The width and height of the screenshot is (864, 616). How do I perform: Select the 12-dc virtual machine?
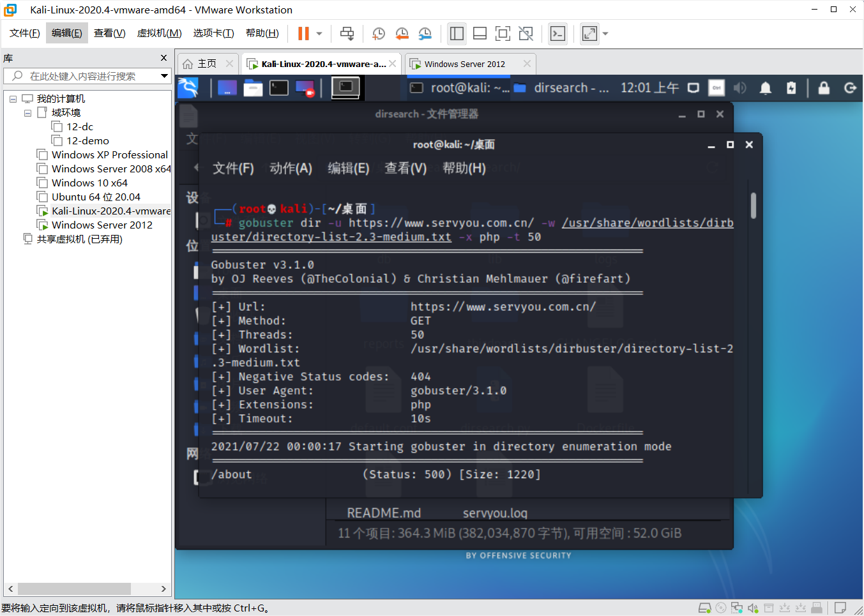coord(80,126)
